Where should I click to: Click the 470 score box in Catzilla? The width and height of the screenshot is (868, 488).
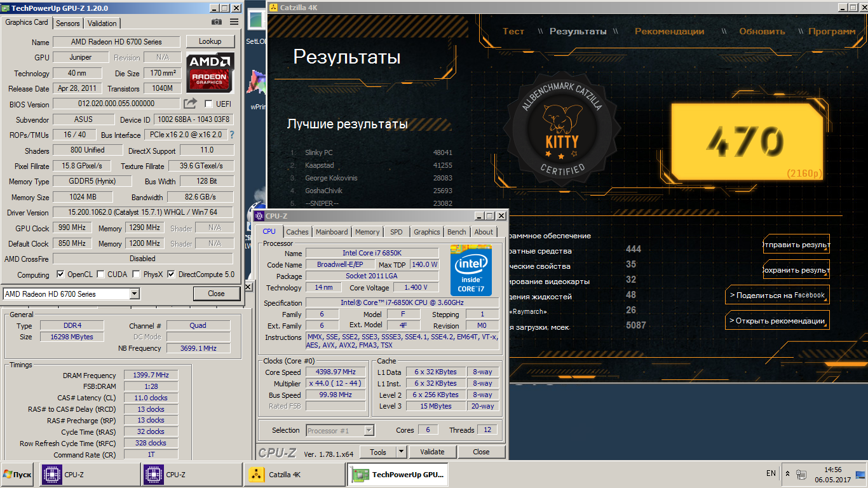coord(747,141)
